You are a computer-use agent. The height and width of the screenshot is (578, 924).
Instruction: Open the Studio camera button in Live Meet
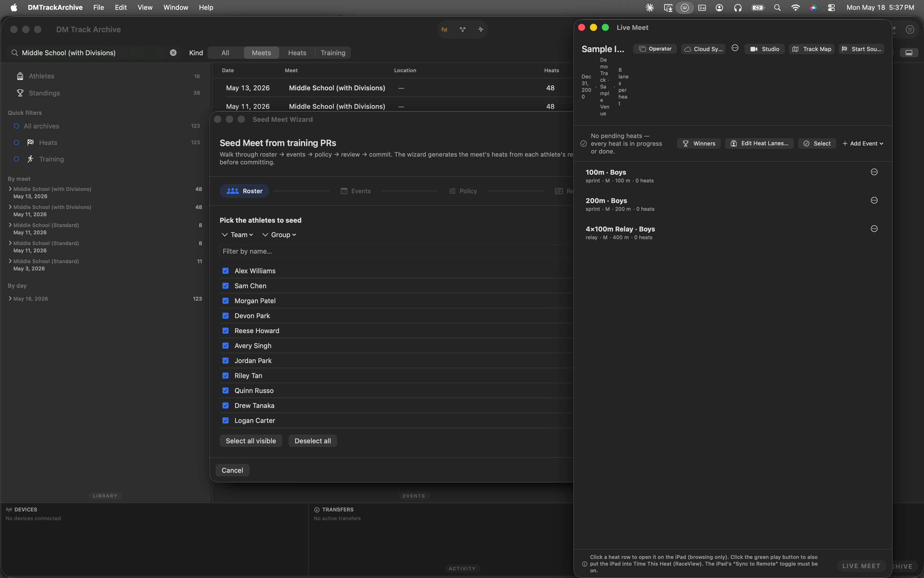pyautogui.click(x=764, y=49)
